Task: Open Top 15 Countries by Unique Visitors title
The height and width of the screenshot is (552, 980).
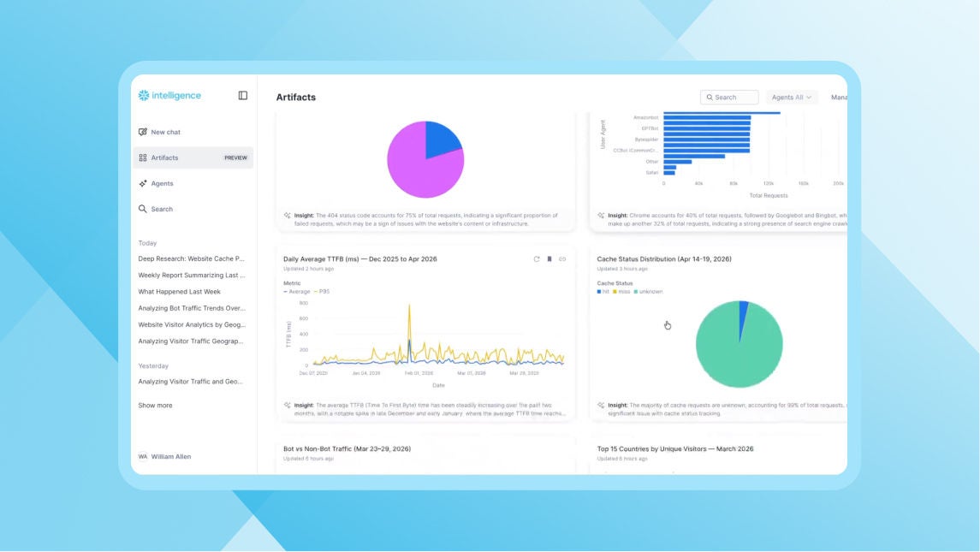Action: coord(675,448)
